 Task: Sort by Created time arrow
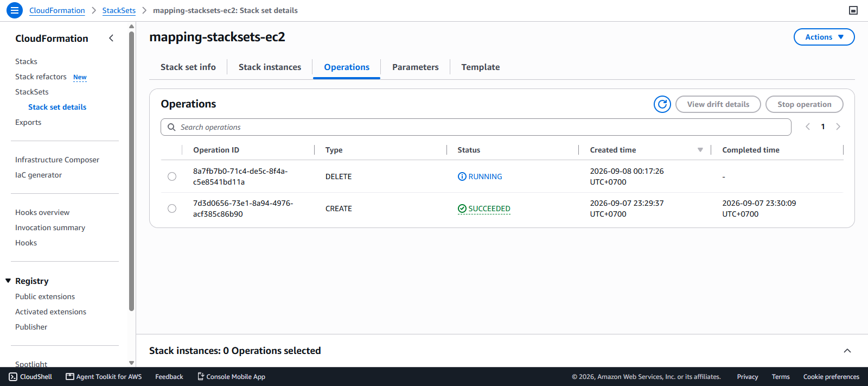coord(700,150)
